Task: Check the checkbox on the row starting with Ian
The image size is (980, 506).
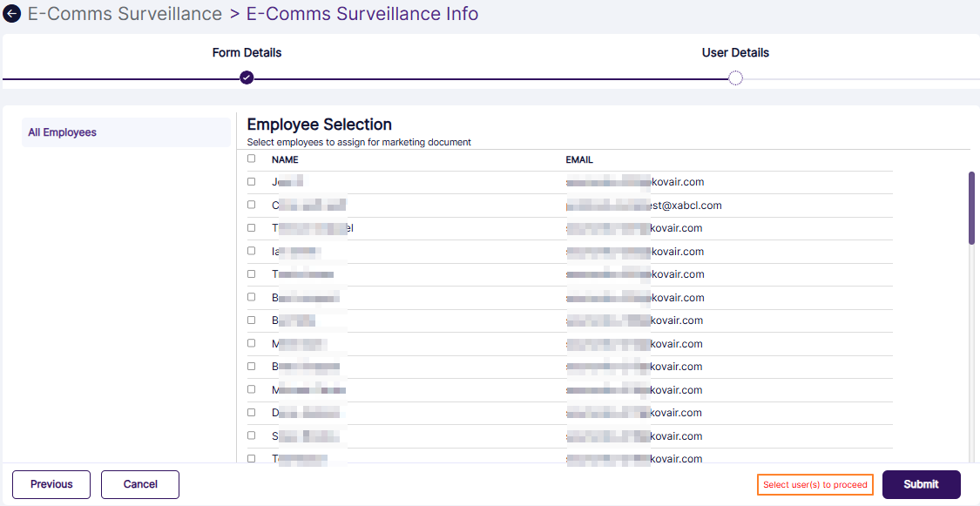Action: pos(251,251)
